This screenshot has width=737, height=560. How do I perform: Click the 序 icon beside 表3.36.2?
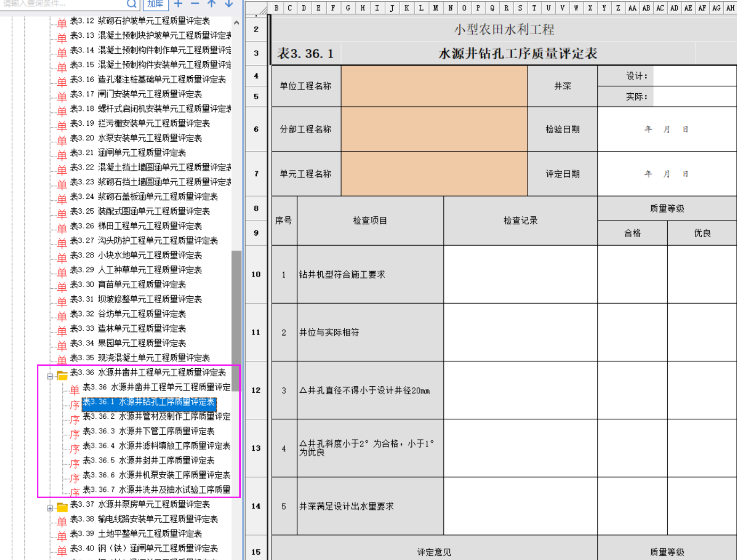75,419
